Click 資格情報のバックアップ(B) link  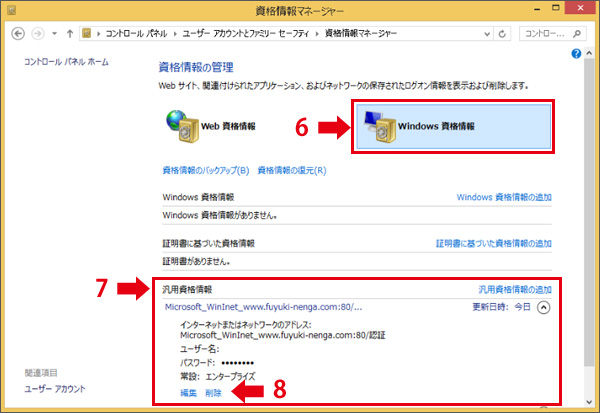coord(206,170)
